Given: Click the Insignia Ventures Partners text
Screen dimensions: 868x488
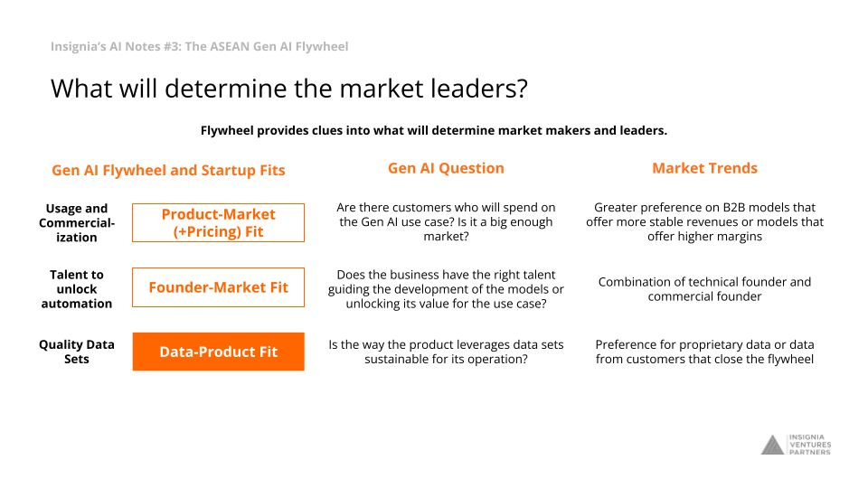Looking at the screenshot, I should click(810, 445).
